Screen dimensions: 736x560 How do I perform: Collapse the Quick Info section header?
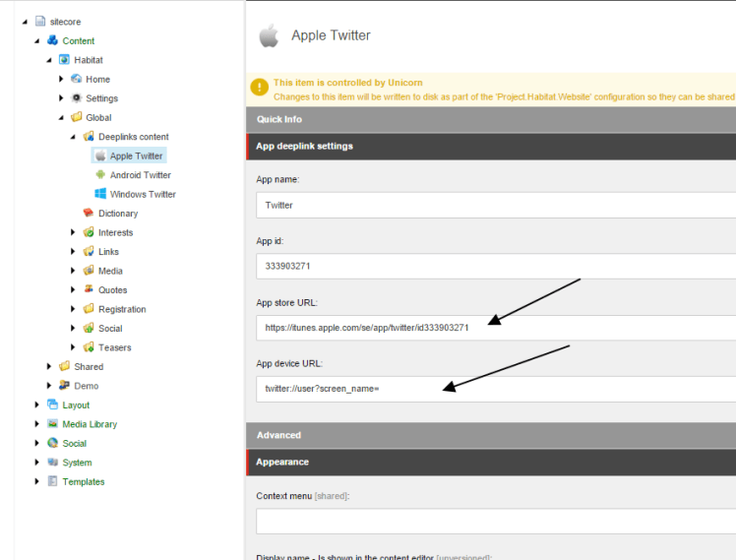click(280, 119)
